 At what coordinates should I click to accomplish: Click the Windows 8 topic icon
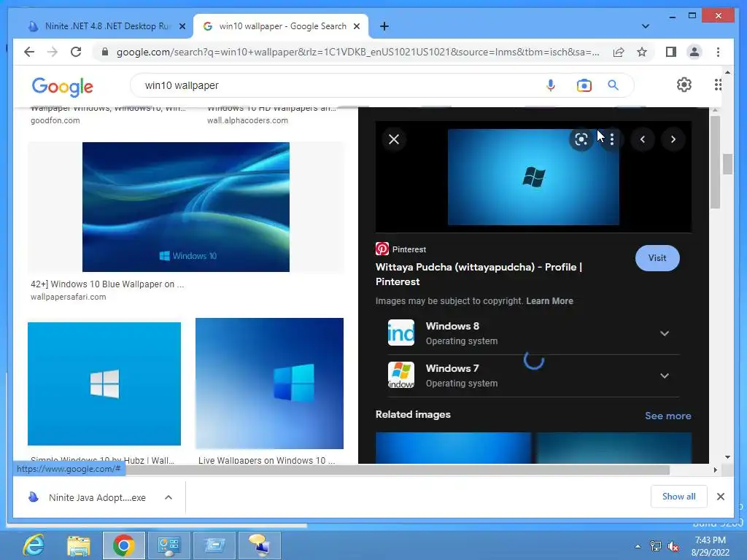(x=401, y=332)
